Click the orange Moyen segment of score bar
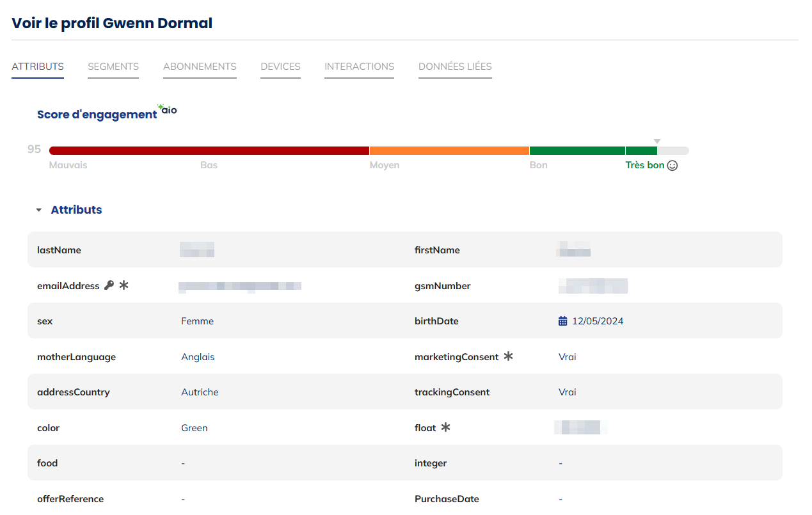 click(449, 150)
